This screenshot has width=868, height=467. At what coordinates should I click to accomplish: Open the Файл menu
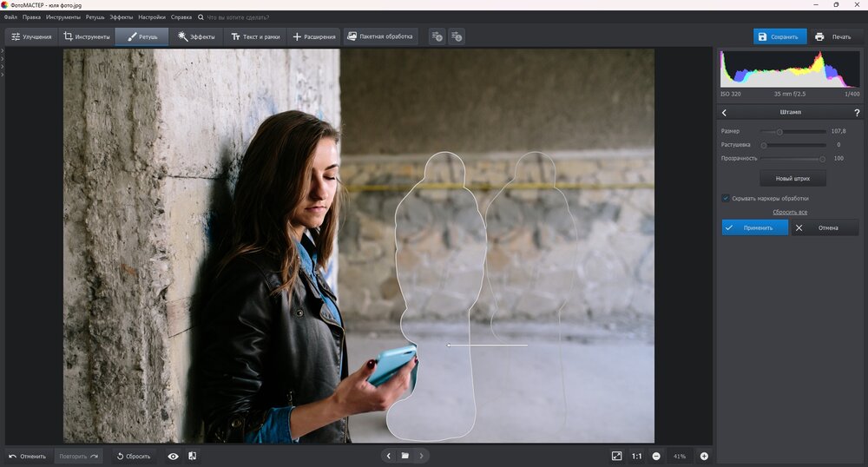pyautogui.click(x=10, y=17)
